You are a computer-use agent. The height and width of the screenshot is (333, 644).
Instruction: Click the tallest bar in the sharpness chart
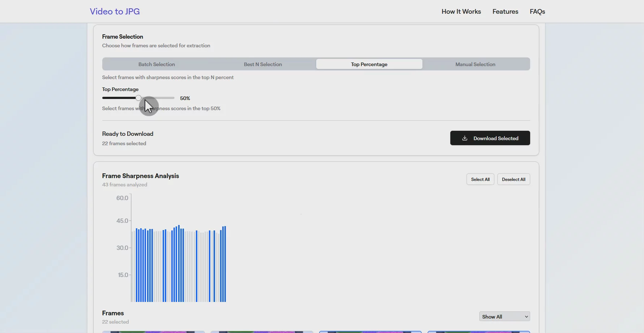(179, 264)
